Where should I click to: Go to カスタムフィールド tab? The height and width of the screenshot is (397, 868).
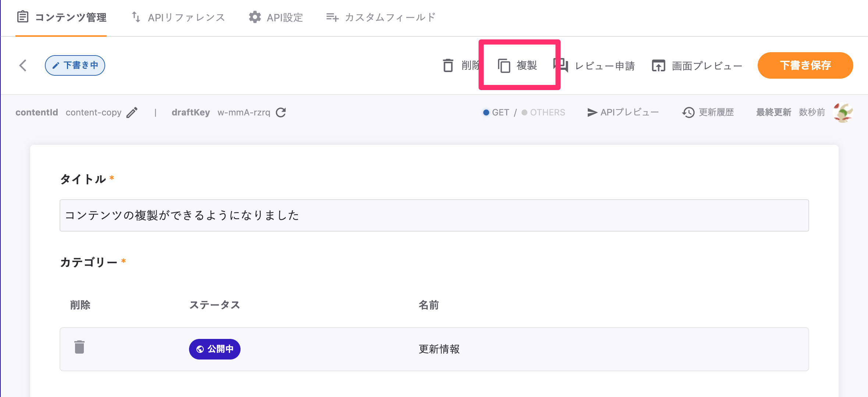click(381, 17)
